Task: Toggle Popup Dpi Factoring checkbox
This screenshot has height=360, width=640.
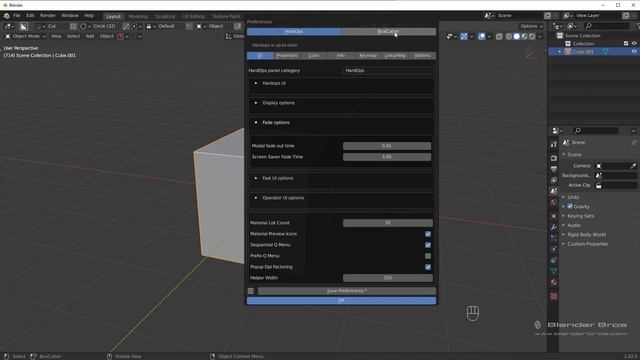Action: 428,267
